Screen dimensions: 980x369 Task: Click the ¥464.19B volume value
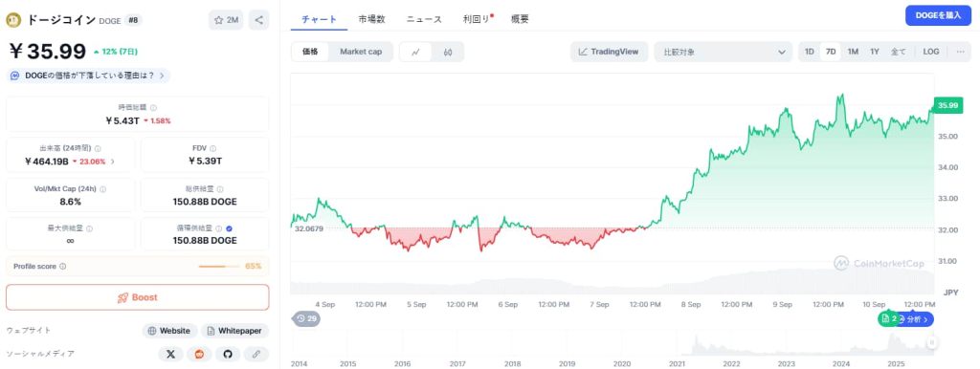[47, 162]
